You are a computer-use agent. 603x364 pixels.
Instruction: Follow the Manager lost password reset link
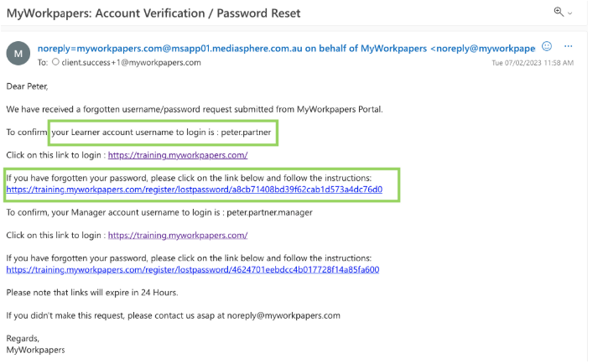[x=193, y=270]
